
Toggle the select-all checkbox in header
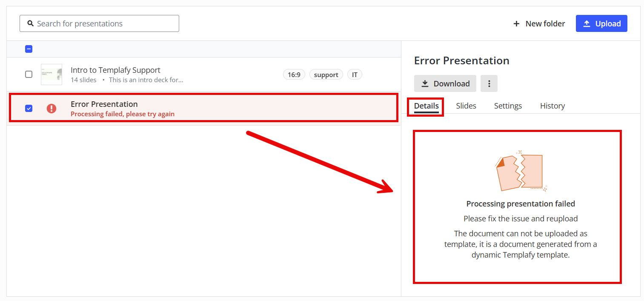tap(29, 49)
